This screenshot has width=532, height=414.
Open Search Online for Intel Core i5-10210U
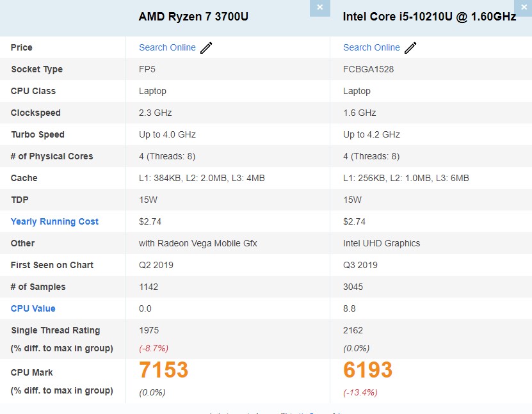[371, 47]
